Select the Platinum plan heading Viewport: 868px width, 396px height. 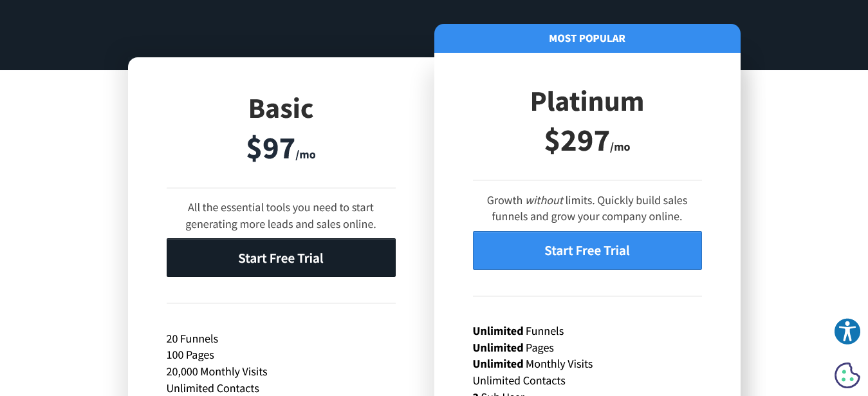coord(587,101)
